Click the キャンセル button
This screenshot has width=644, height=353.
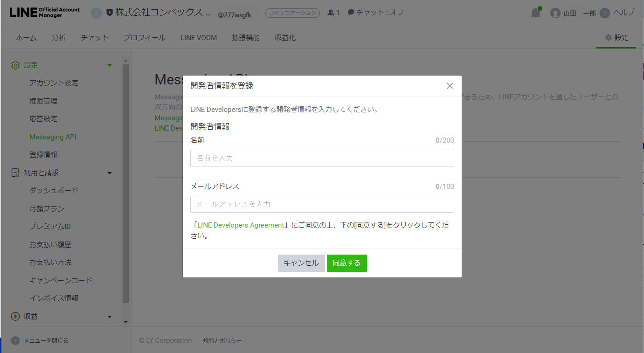[x=301, y=263]
